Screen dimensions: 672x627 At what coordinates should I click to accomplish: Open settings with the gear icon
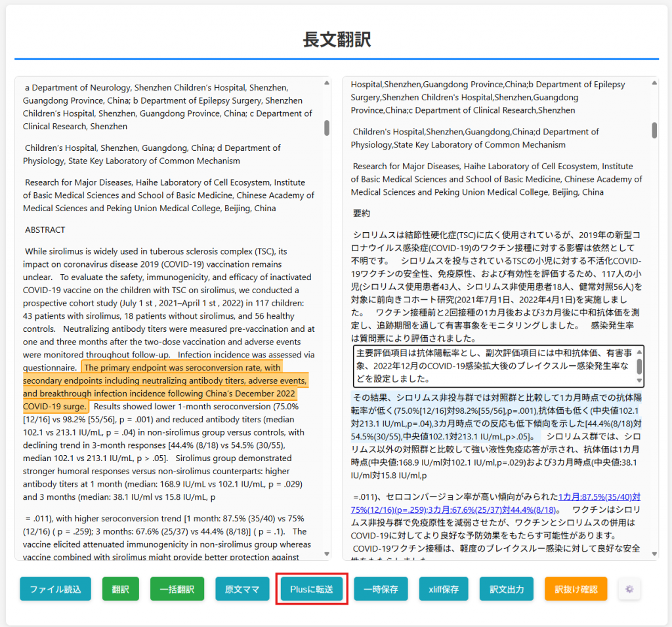(x=629, y=589)
